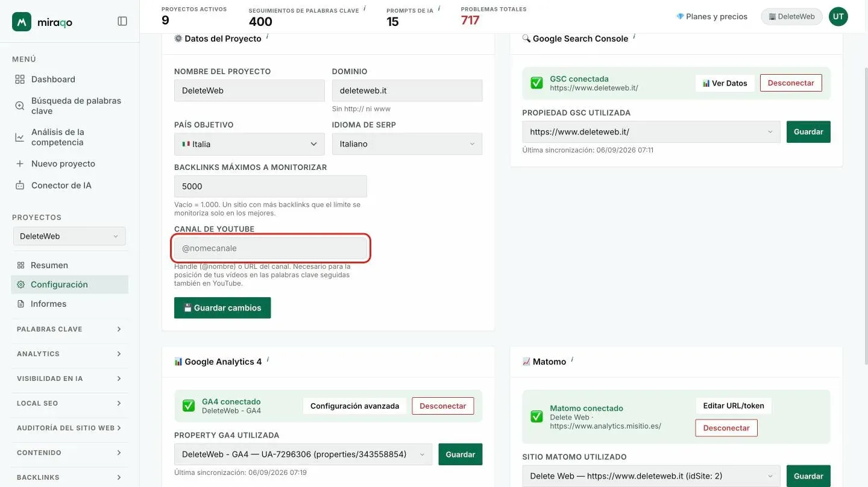Click Editar URL/token for Matomo
The image size is (868, 487).
coord(734,406)
